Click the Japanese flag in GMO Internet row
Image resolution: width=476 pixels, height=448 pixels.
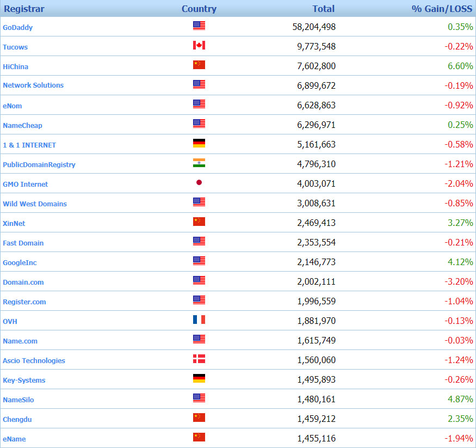[x=199, y=182]
